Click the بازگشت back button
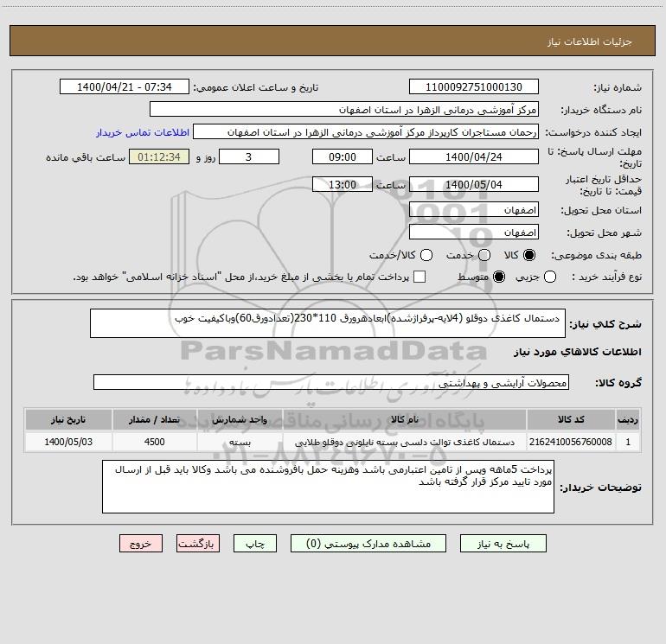Viewport: 666px width, 644px height. click(x=198, y=544)
